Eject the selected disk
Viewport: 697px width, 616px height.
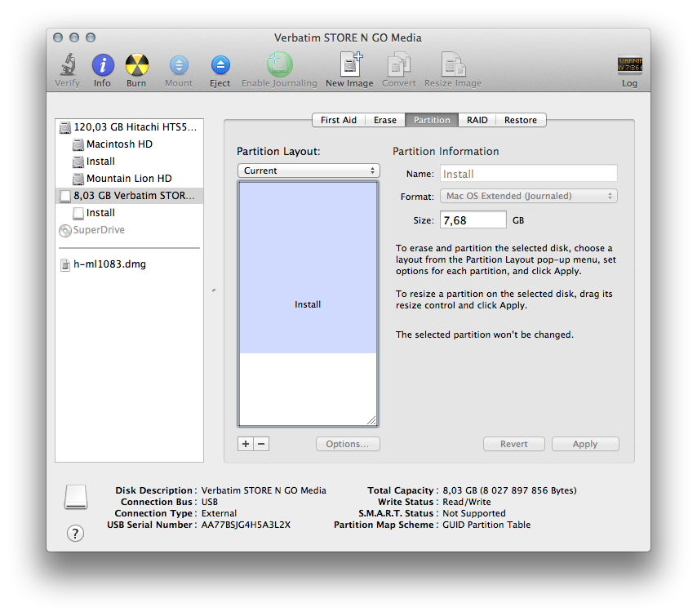220,65
